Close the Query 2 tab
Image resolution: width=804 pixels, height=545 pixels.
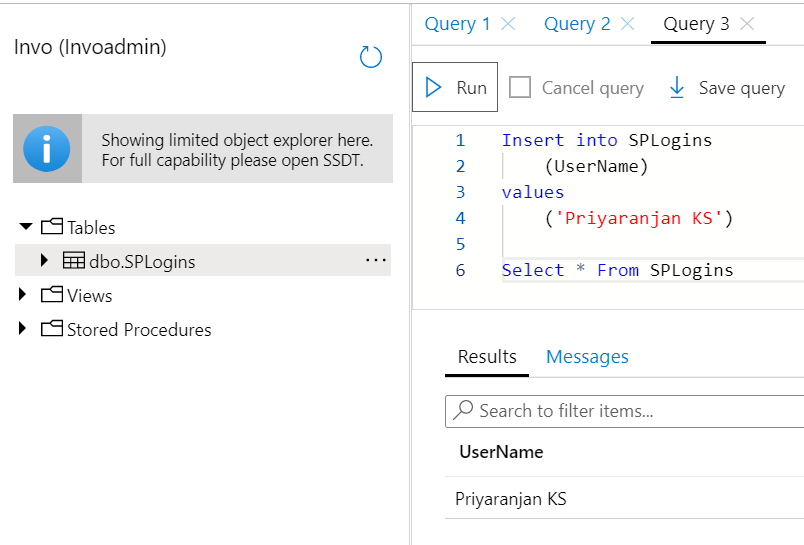(x=627, y=24)
